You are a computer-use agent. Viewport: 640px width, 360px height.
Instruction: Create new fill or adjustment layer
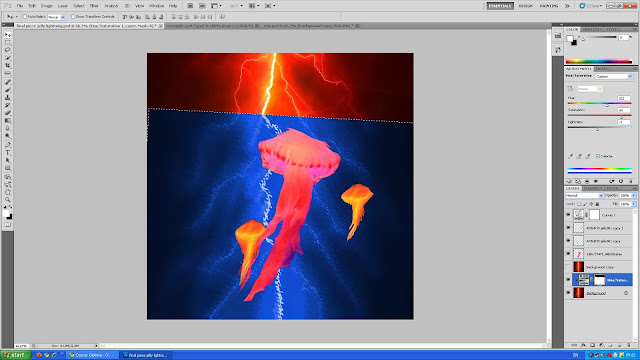click(x=601, y=345)
